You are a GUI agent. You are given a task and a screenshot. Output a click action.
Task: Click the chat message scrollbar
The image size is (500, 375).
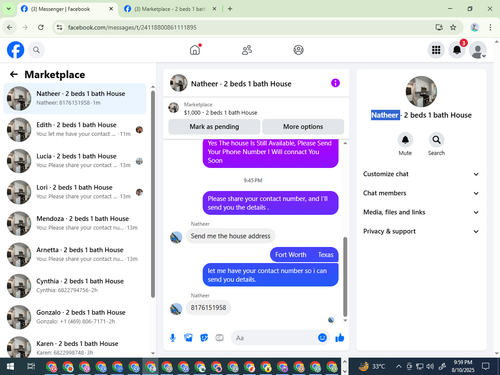[345, 277]
